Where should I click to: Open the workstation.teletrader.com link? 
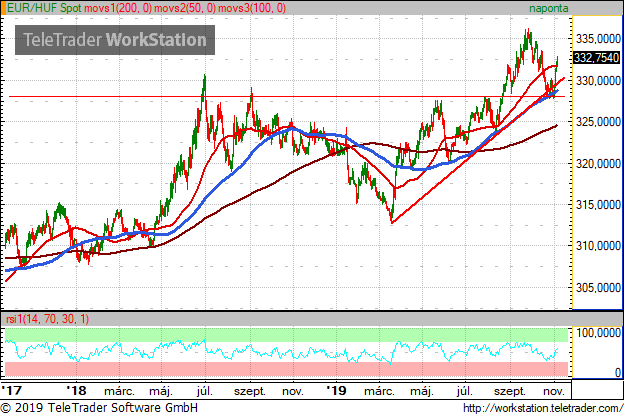pyautogui.click(x=543, y=408)
